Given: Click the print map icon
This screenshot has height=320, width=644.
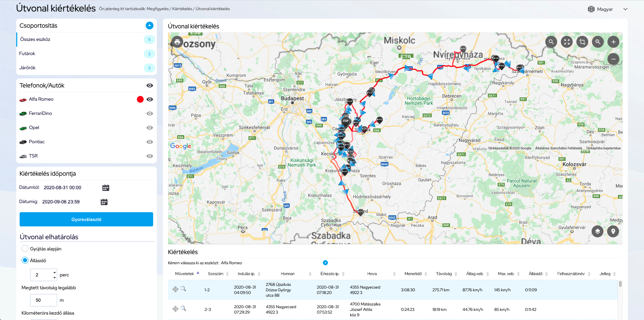Looking at the screenshot, I should point(177,42).
